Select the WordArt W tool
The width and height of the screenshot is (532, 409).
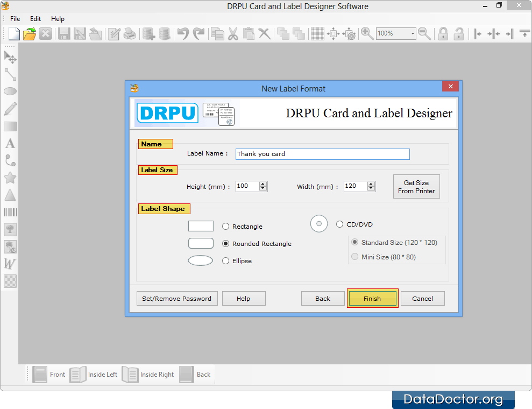click(x=10, y=264)
